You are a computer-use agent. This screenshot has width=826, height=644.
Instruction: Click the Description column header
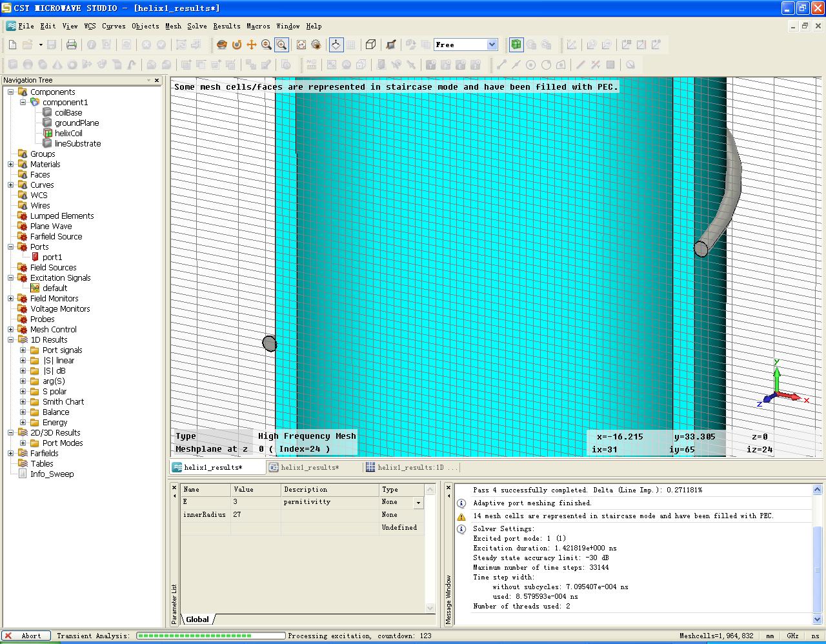(x=330, y=490)
